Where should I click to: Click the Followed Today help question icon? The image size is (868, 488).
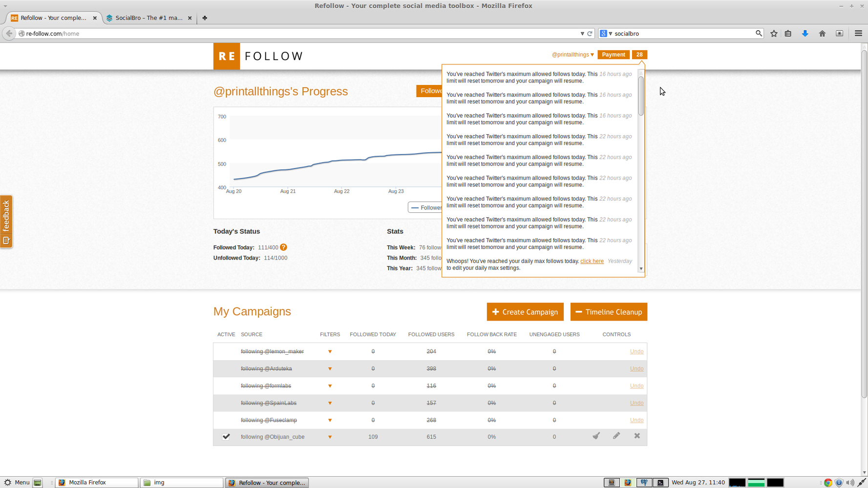coord(283,247)
